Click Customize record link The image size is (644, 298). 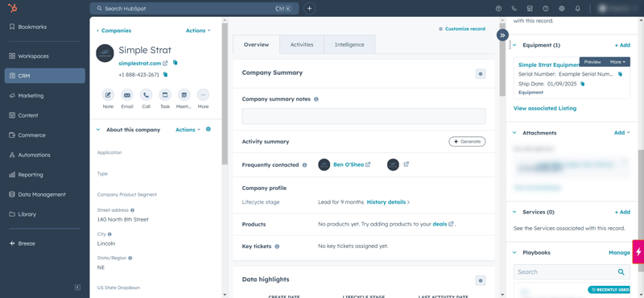pos(462,29)
